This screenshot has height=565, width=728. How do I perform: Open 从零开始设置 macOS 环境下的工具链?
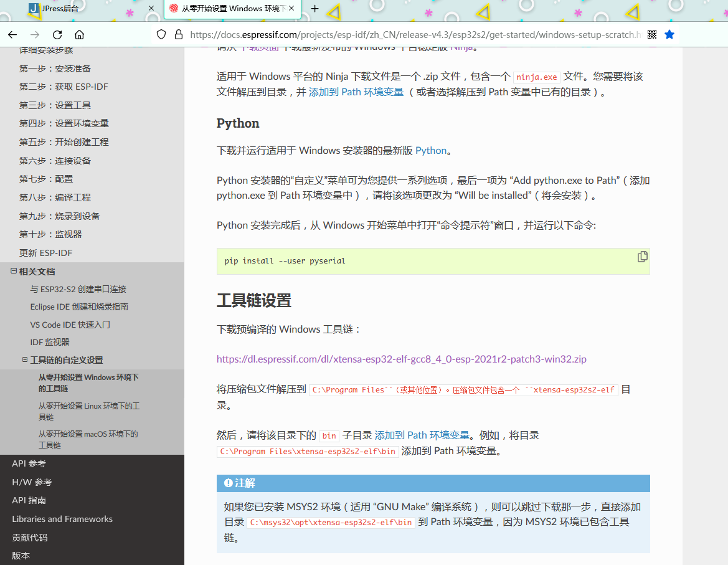click(x=88, y=439)
